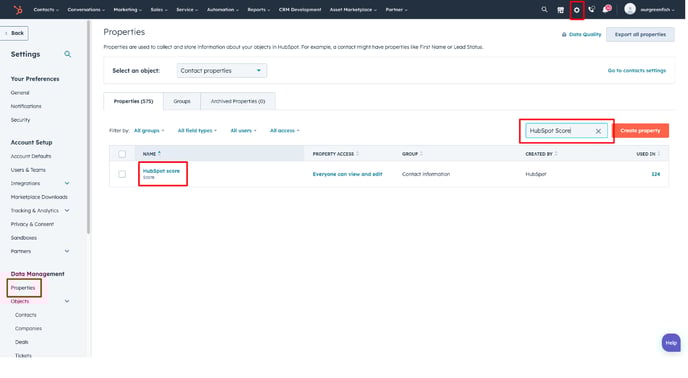Open Privacy & Consent in sidebar
This screenshot has height=378, width=688.
pos(32,224)
